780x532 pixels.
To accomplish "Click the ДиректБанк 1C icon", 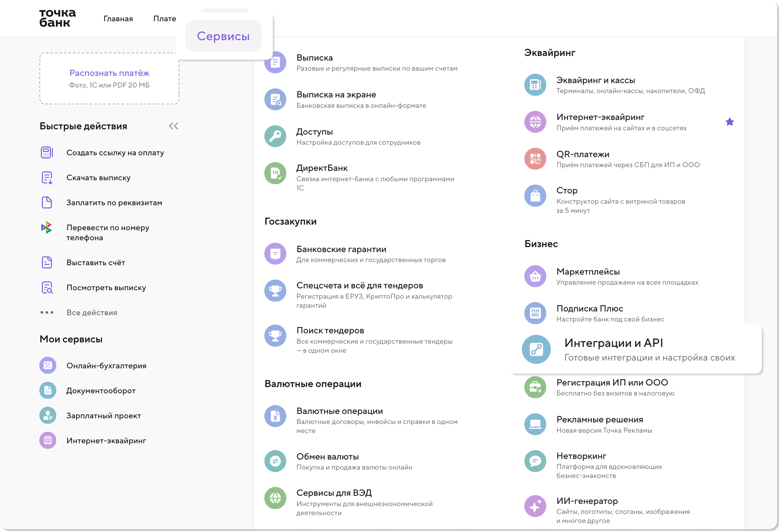I will pos(275,173).
